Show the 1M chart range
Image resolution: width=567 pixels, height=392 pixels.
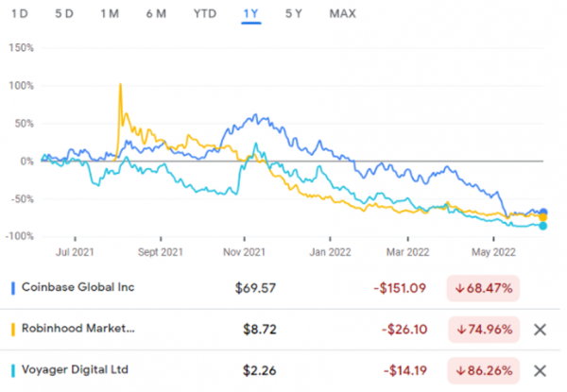click(109, 13)
